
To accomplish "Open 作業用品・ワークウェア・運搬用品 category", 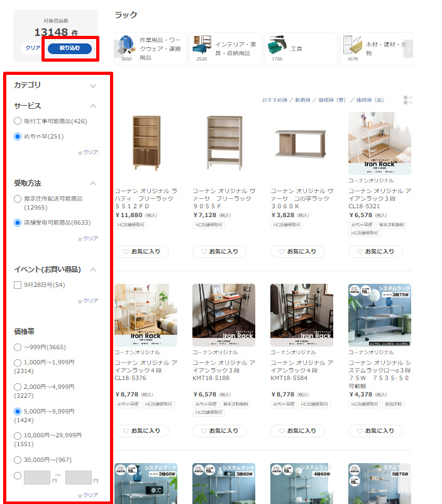I will click(150, 48).
